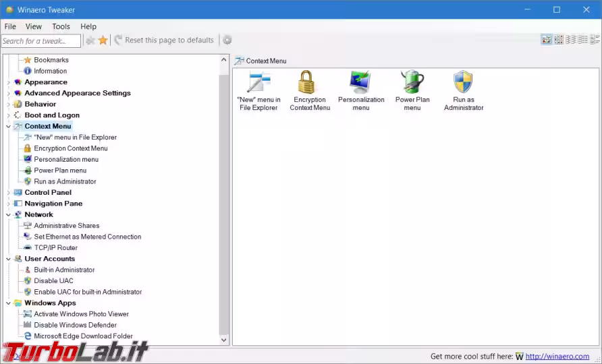Select Information in the tree
This screenshot has width=602, height=364.
[50, 71]
